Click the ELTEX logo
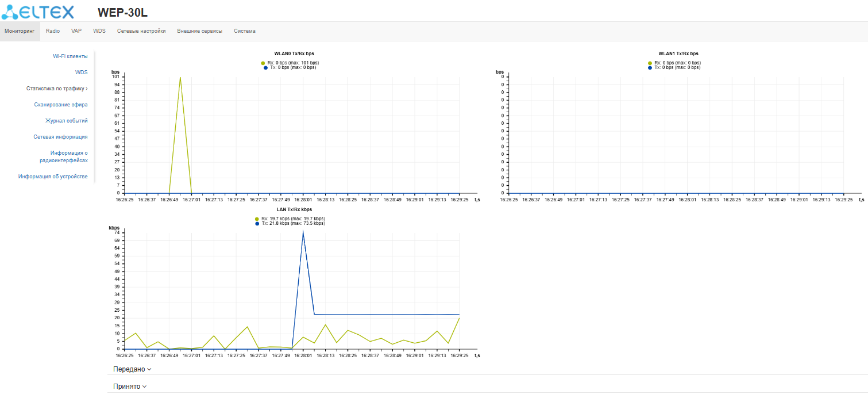868x394 pixels. click(x=38, y=11)
